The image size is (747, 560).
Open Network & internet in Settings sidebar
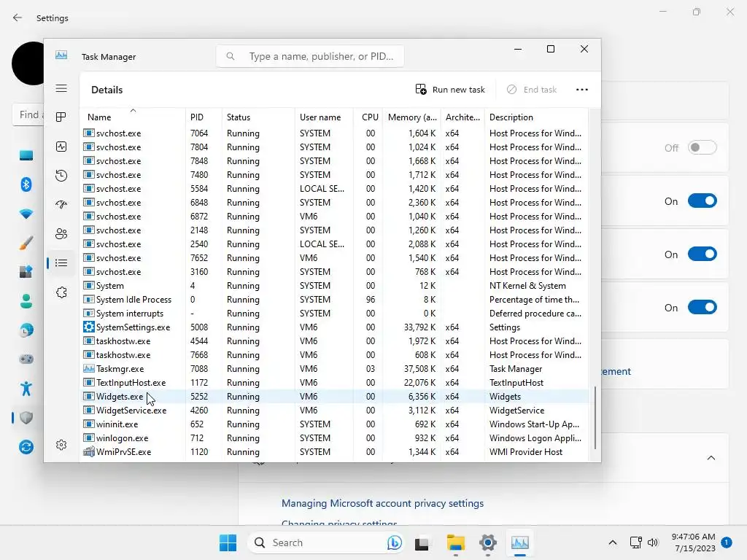26,214
